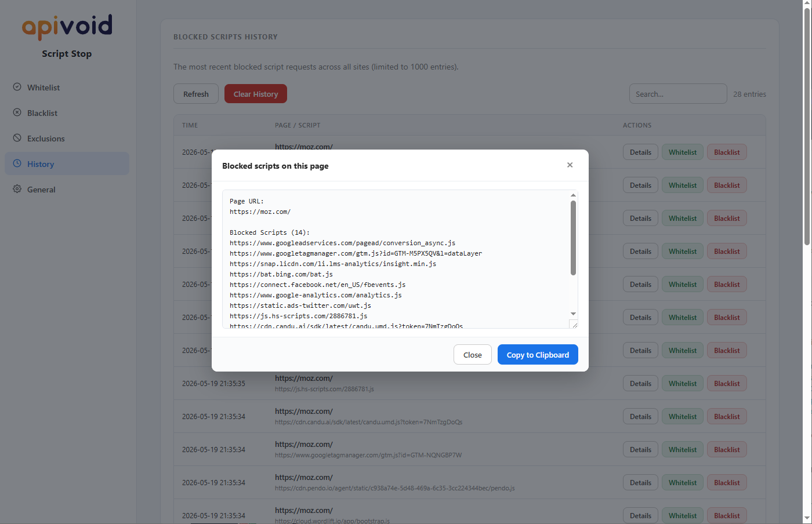Select the History menu label
812x524 pixels.
click(x=41, y=164)
